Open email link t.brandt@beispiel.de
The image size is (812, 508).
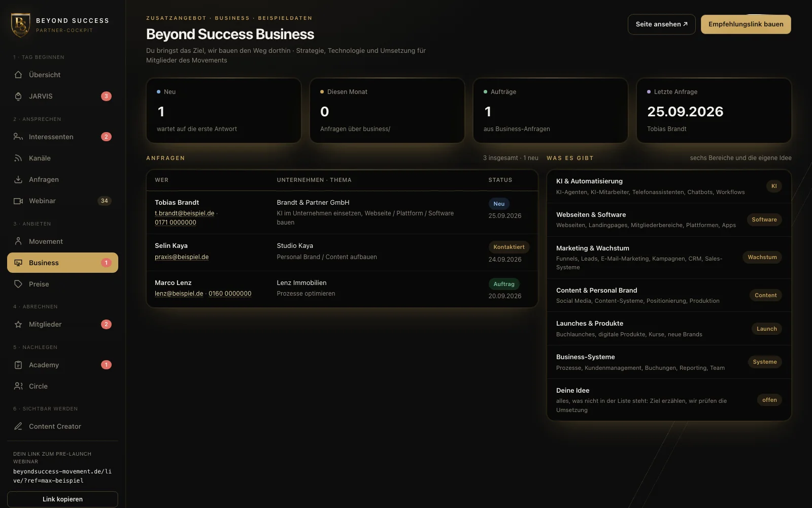(184, 213)
